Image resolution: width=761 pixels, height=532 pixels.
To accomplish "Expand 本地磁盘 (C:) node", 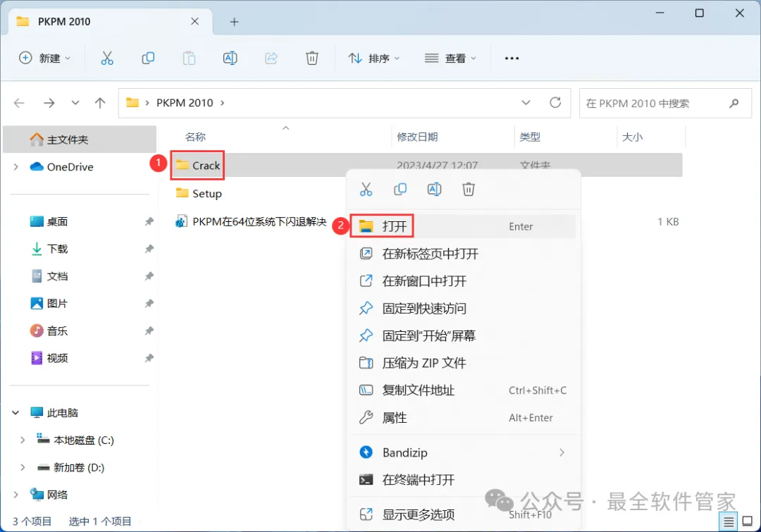I will pyautogui.click(x=23, y=440).
